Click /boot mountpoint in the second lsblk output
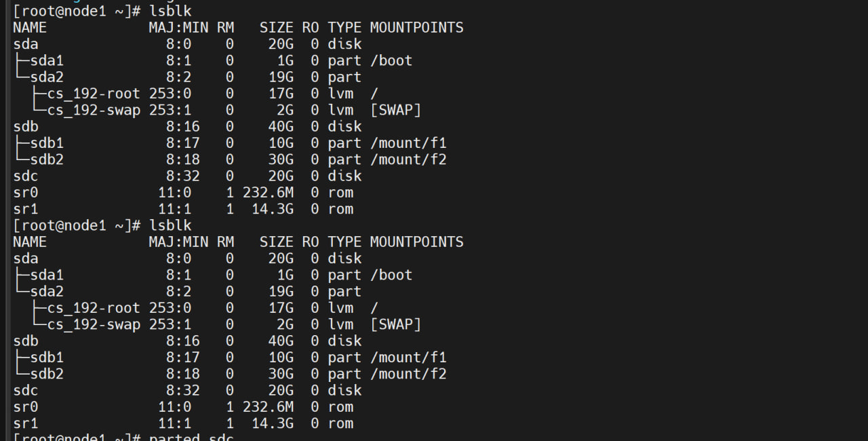This screenshot has height=441, width=868. pos(391,275)
